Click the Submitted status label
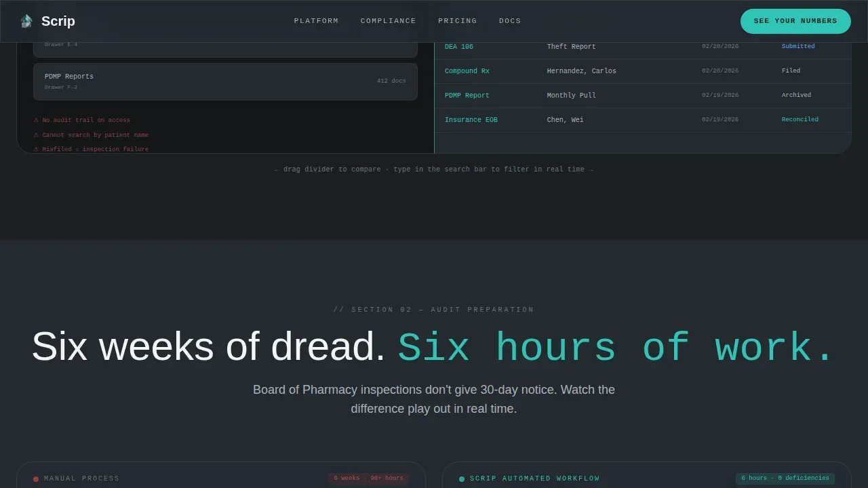 [x=798, y=46]
